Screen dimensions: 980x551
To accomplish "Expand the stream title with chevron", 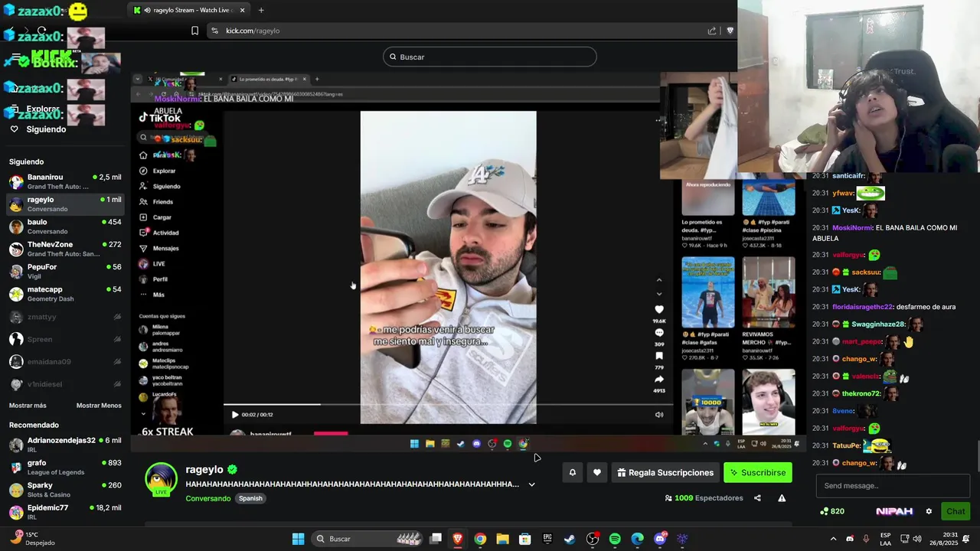I will pos(531,484).
